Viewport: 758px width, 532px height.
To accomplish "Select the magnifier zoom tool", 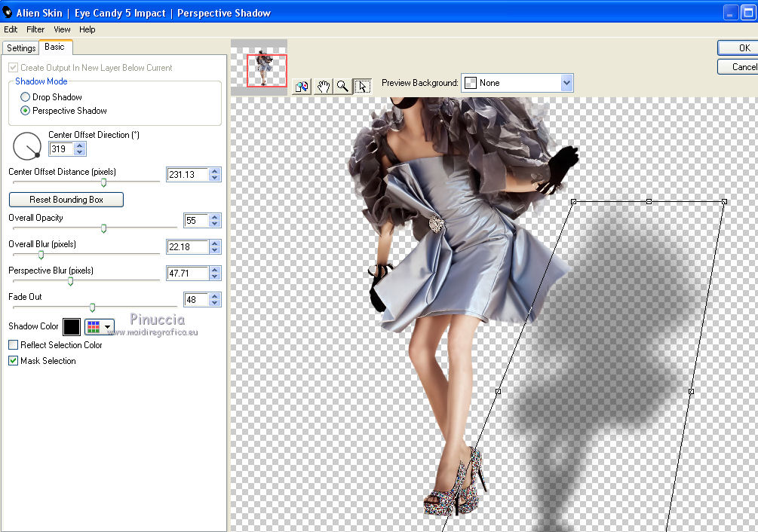I will click(x=342, y=87).
